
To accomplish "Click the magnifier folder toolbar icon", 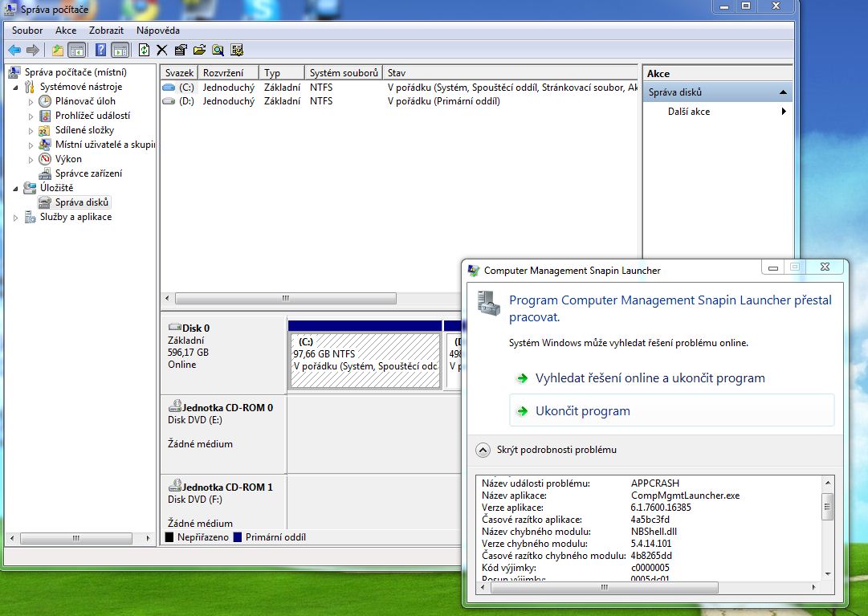I will click(218, 51).
